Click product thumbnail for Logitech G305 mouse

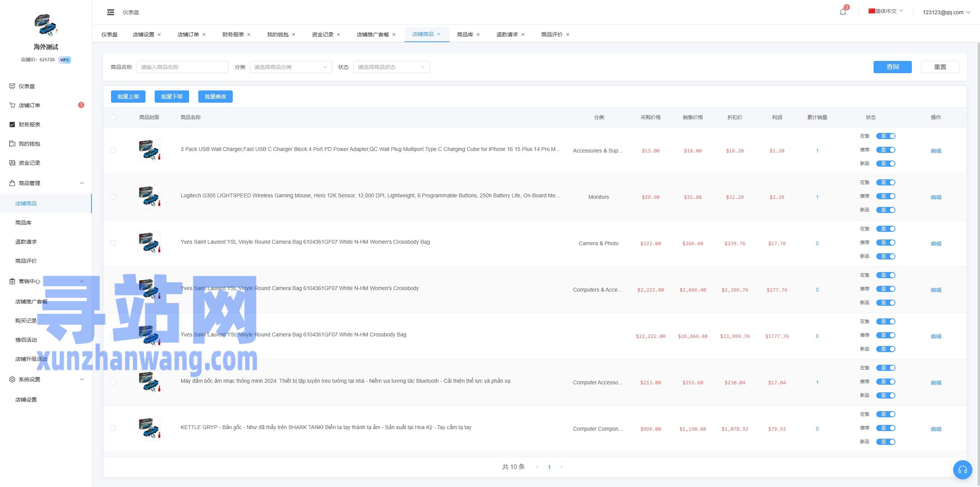149,197
